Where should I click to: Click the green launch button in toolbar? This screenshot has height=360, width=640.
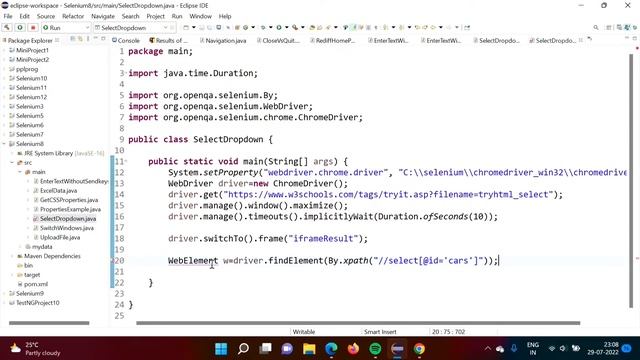(x=20, y=28)
